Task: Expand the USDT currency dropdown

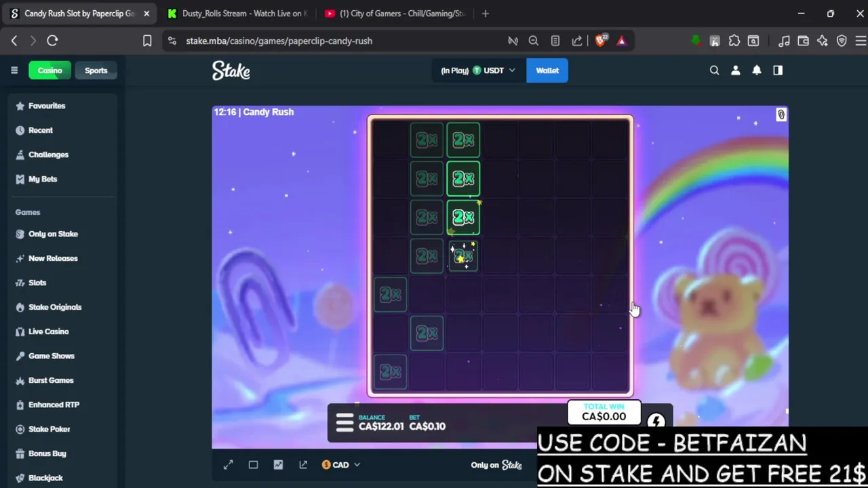Action: 478,70
